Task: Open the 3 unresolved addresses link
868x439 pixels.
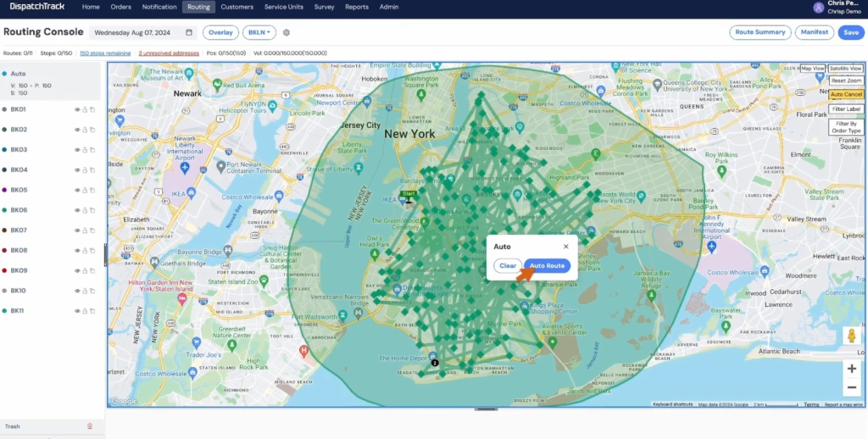Action: click(x=169, y=53)
